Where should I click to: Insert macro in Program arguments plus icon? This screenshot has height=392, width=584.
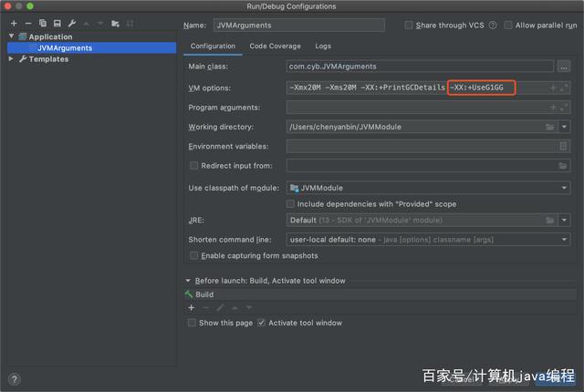click(553, 107)
